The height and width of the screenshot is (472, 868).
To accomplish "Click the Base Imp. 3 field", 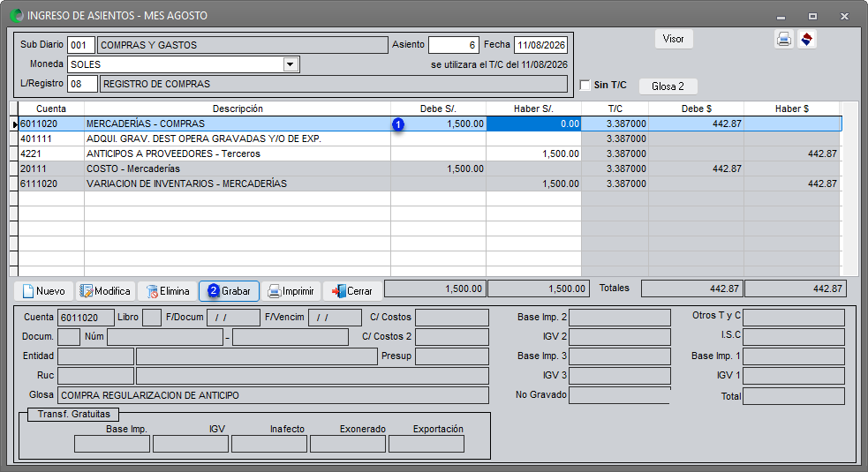I will pos(620,356).
